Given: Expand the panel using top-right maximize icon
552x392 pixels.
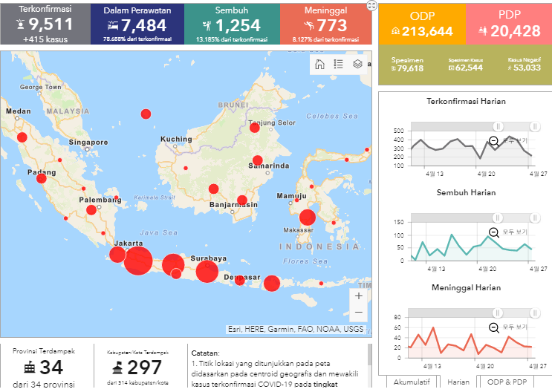Looking at the screenshot, I should coord(371,4).
